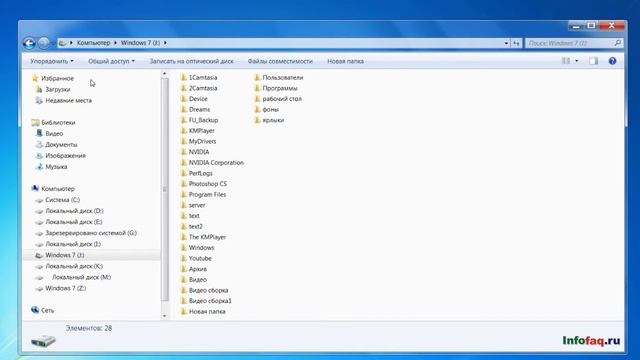Open the Общий доступ dropdown
The width and height of the screenshot is (640, 360).
coord(111,61)
